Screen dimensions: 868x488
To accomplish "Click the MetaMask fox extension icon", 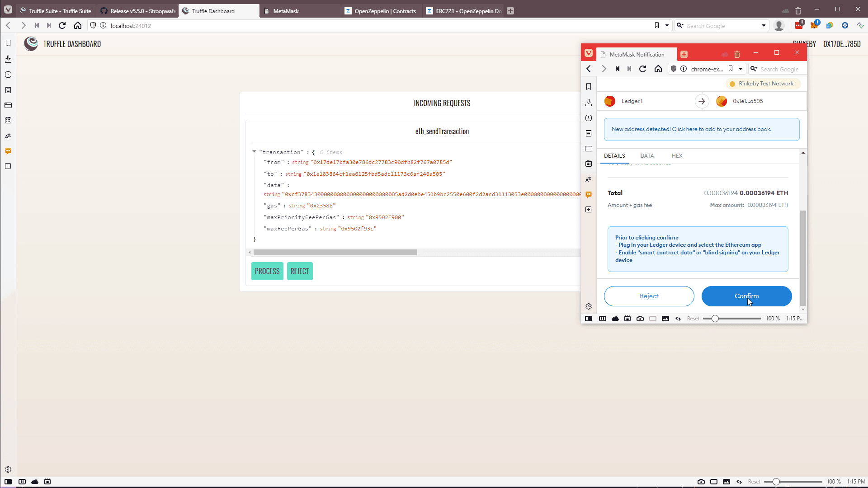I will coord(814,25).
